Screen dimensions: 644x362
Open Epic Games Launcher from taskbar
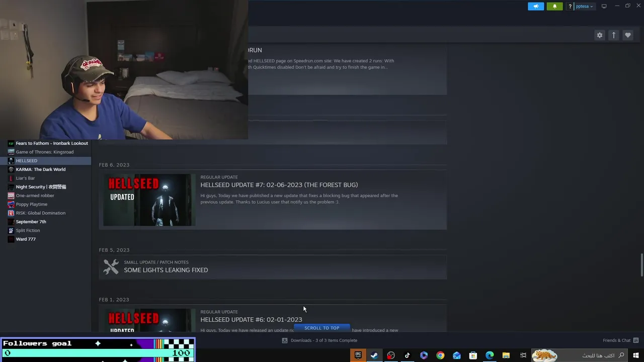point(358,355)
